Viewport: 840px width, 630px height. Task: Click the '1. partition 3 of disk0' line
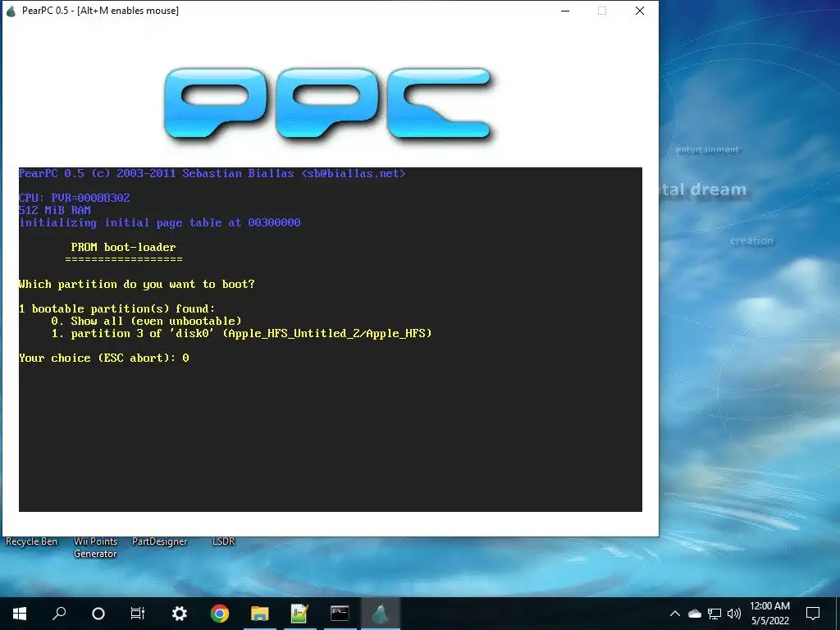242,333
